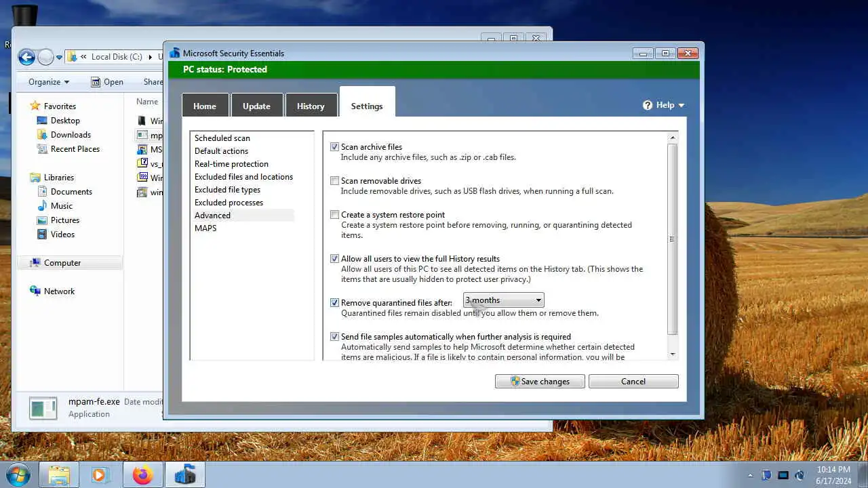Switch to the Home tab
The image size is (868, 488).
pos(205,106)
